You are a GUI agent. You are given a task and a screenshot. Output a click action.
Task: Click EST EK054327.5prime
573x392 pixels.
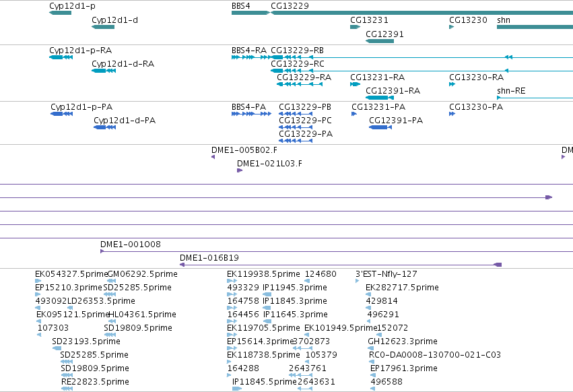tap(71, 274)
